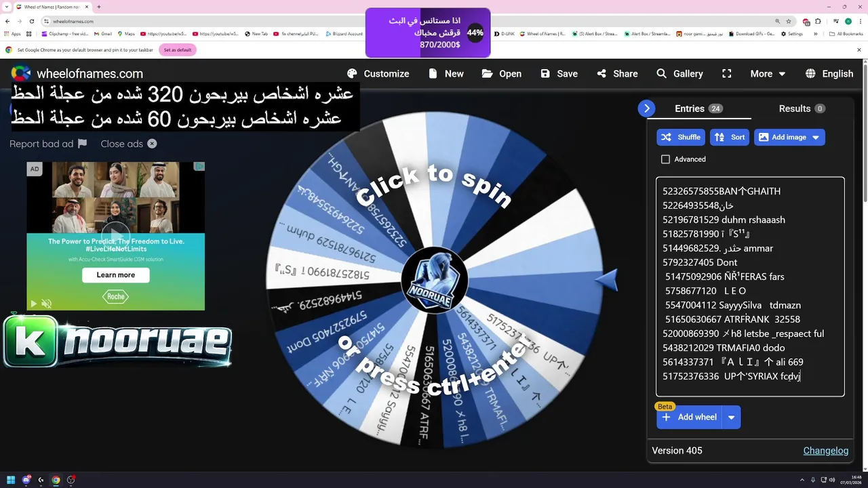The image size is (868, 488).
Task: Open AdChoices icon on the ad
Action: click(199, 166)
